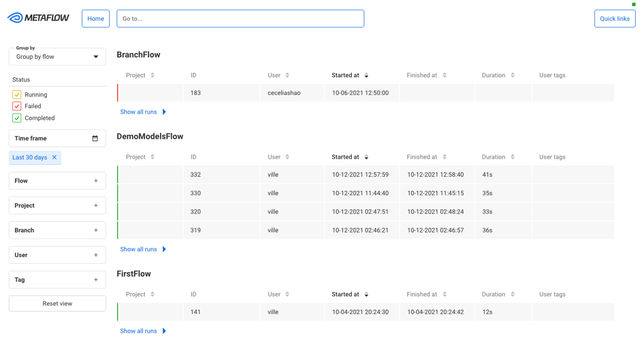
Task: Add a Branch filter with plus icon
Action: pyautogui.click(x=96, y=230)
